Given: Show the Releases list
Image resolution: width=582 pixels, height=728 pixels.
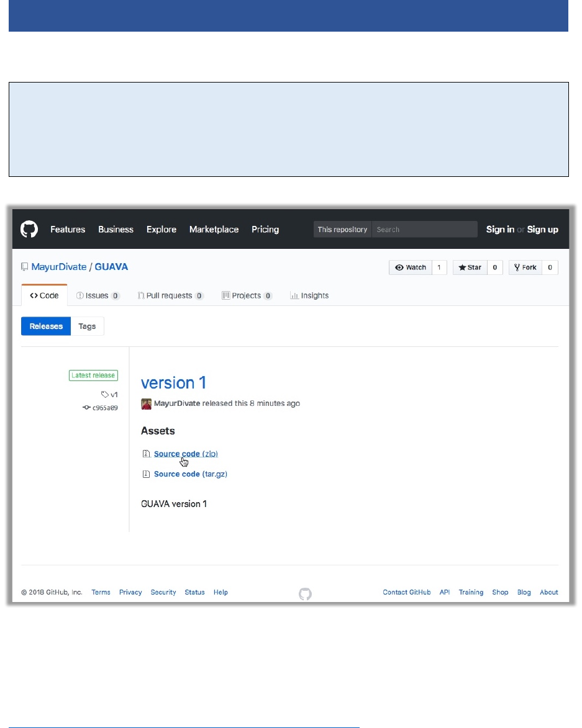Looking at the screenshot, I should point(46,326).
